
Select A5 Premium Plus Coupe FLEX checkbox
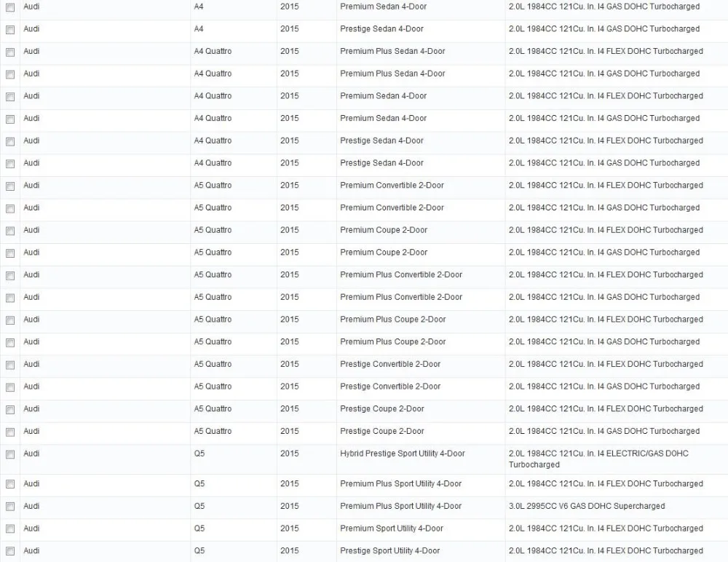tap(10, 320)
